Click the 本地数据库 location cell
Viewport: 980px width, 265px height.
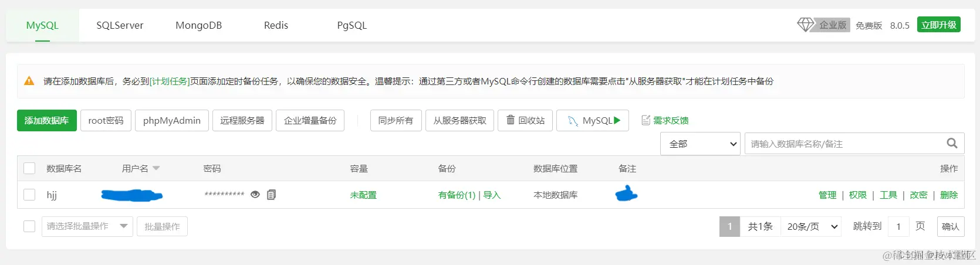coord(555,195)
